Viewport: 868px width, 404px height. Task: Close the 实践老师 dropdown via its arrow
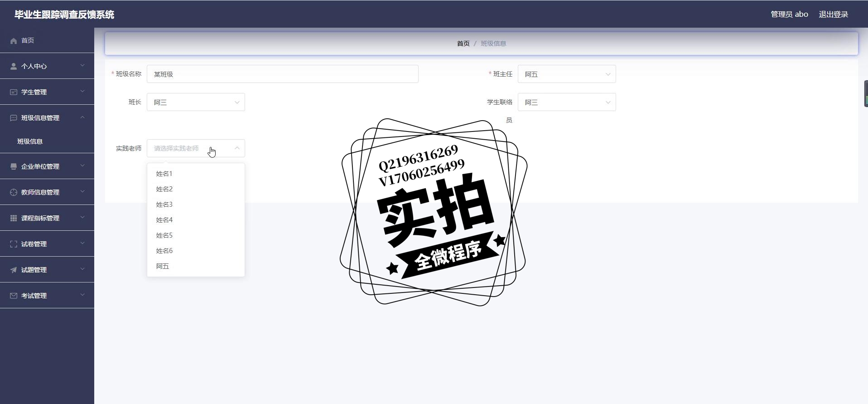coord(237,148)
